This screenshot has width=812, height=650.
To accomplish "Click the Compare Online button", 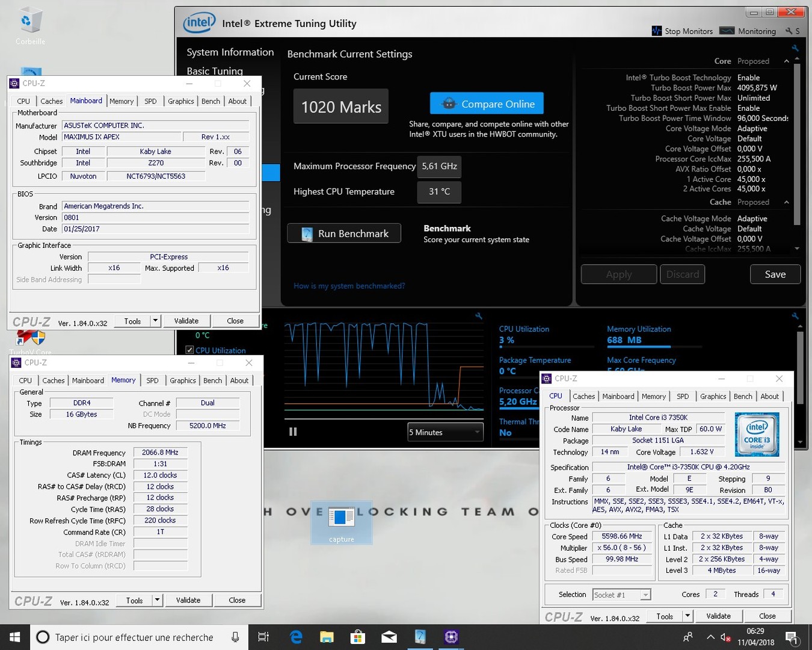I will pos(487,104).
